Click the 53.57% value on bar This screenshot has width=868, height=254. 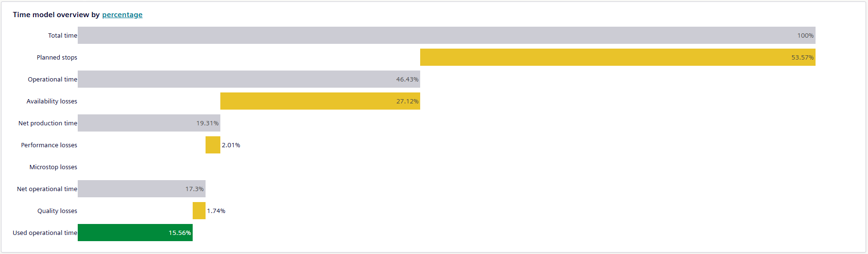pos(803,57)
